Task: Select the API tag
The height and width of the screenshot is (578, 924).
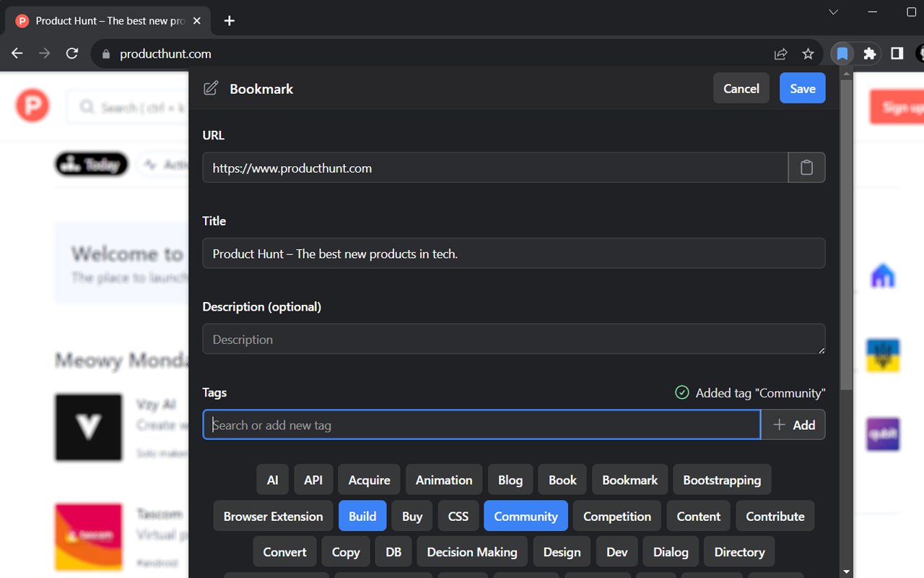Action: tap(313, 480)
